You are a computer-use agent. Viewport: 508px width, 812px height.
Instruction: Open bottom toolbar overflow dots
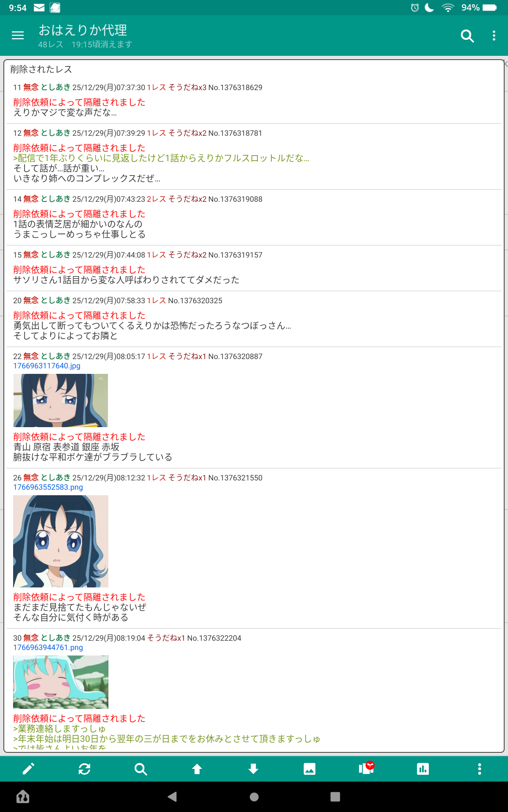479,769
